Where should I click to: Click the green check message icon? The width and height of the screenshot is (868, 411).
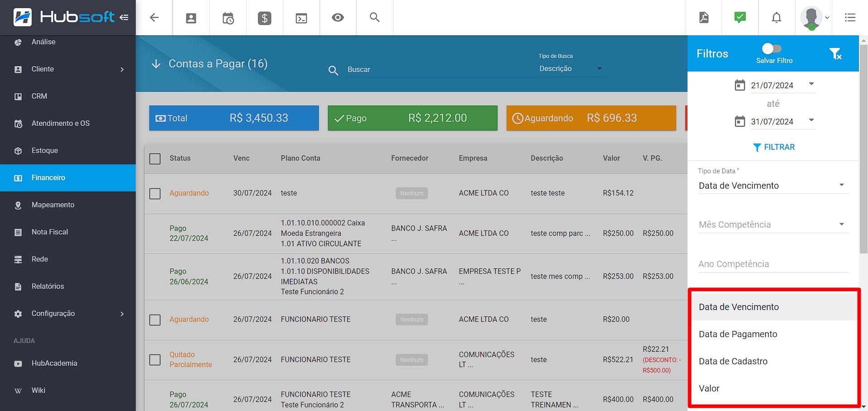click(740, 17)
